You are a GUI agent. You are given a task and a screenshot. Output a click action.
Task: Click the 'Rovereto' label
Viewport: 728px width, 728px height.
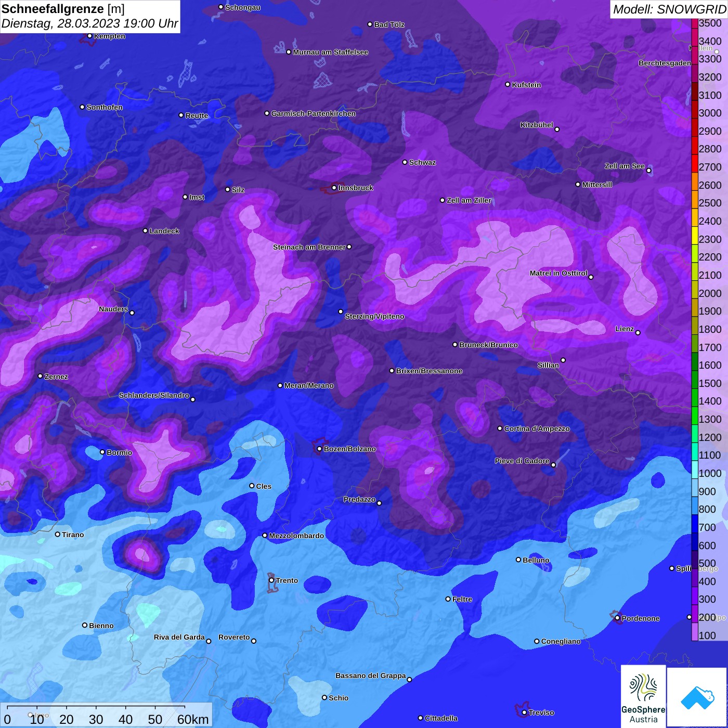(234, 637)
